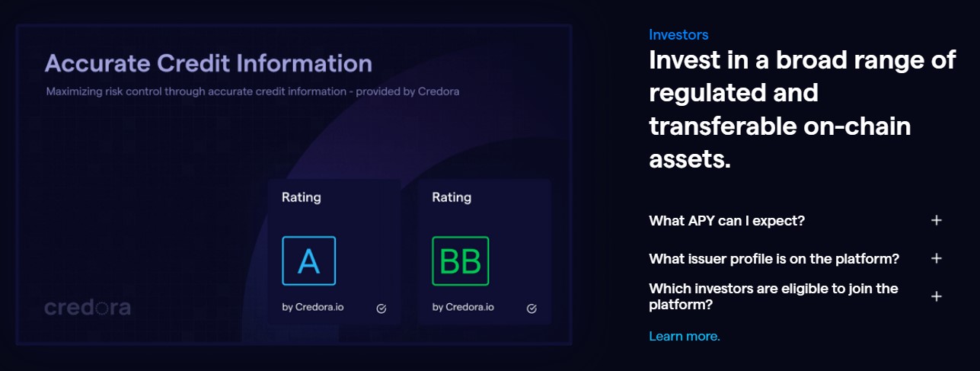Viewport: 980px width, 371px height.
Task: Expand the eligible investors question's plus icon
Action: (937, 296)
